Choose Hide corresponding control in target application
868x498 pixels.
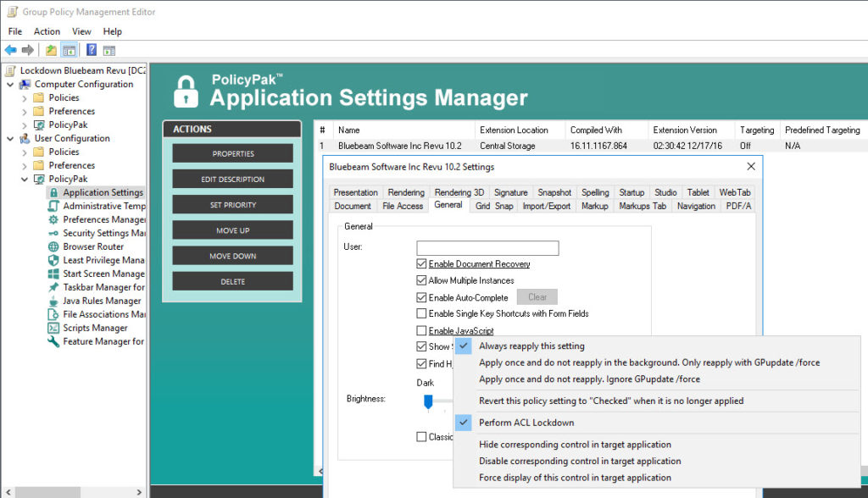point(575,445)
